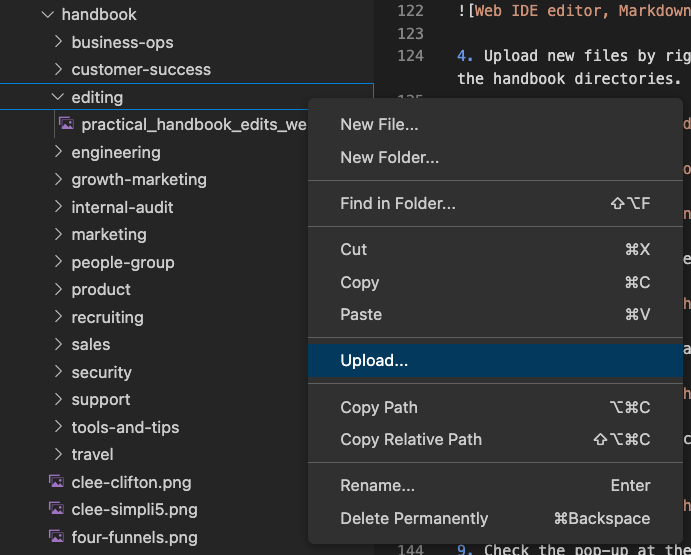Choose Delete Permanently in context menu

[x=495, y=518]
